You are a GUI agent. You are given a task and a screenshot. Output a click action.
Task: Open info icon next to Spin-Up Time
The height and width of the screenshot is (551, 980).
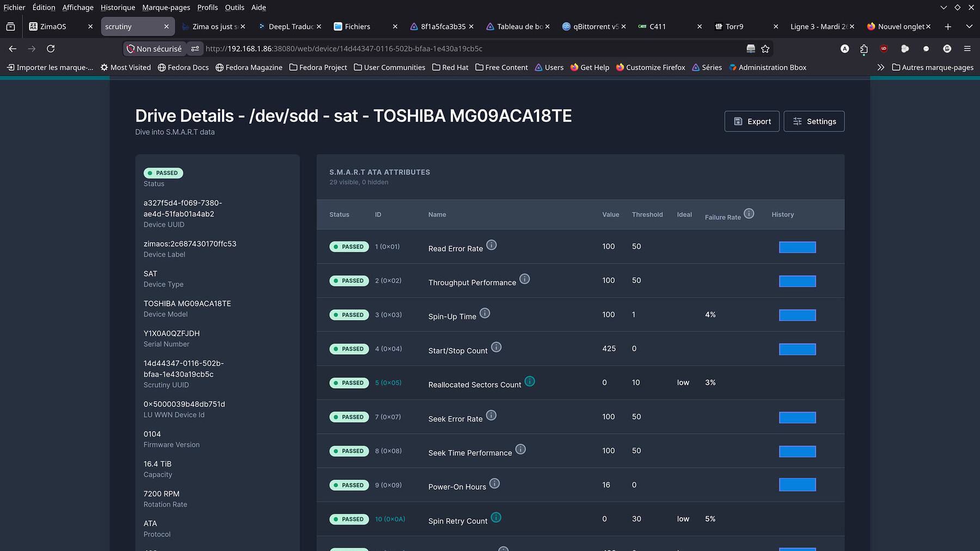point(485,313)
